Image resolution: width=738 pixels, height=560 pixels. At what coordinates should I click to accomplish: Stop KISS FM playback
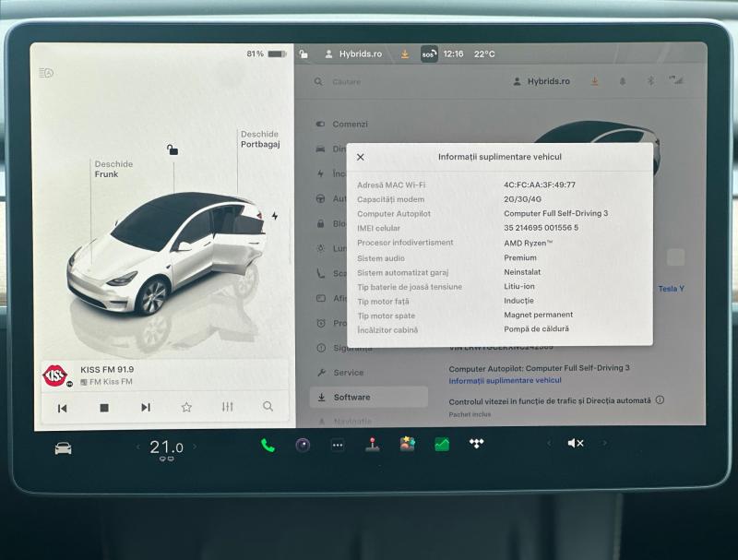(x=104, y=408)
